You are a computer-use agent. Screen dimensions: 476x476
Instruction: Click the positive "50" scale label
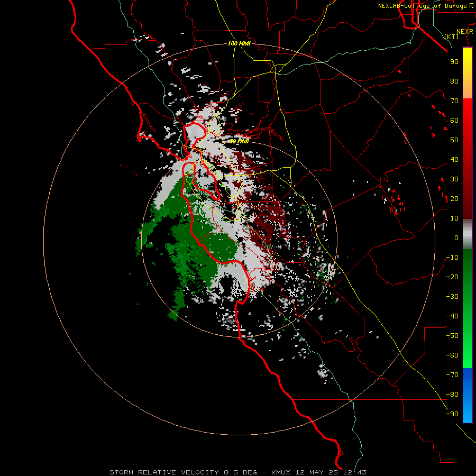pos(454,140)
